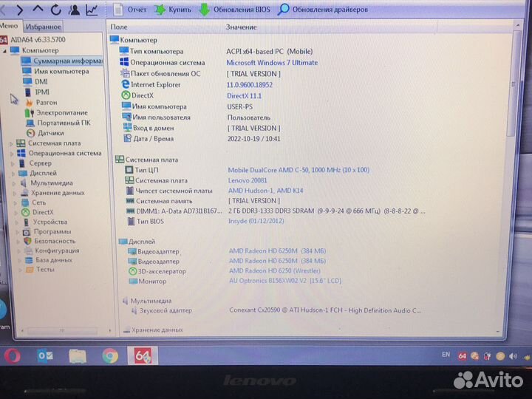Screen dimensions: 532x399
Task: Click the Конфигурация tree icon
Action: (x=29, y=250)
